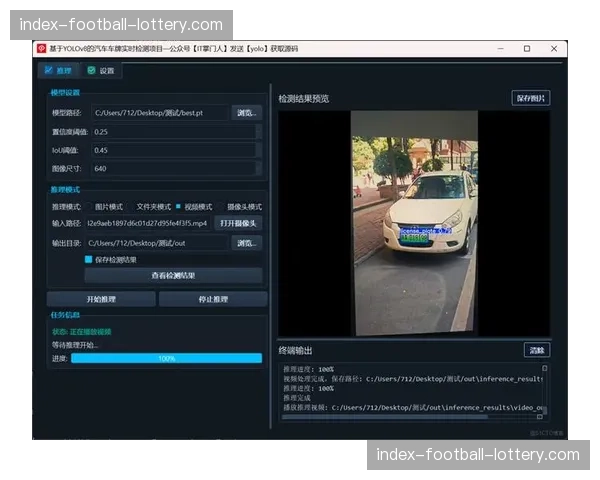
Task: Browse for output directory
Action: (x=246, y=243)
